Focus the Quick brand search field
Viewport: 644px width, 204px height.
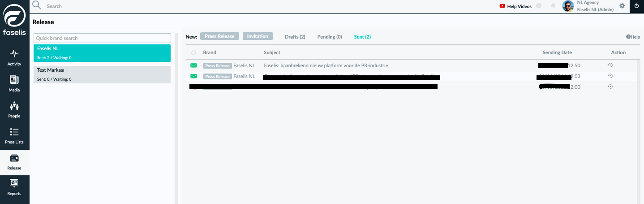coord(103,38)
